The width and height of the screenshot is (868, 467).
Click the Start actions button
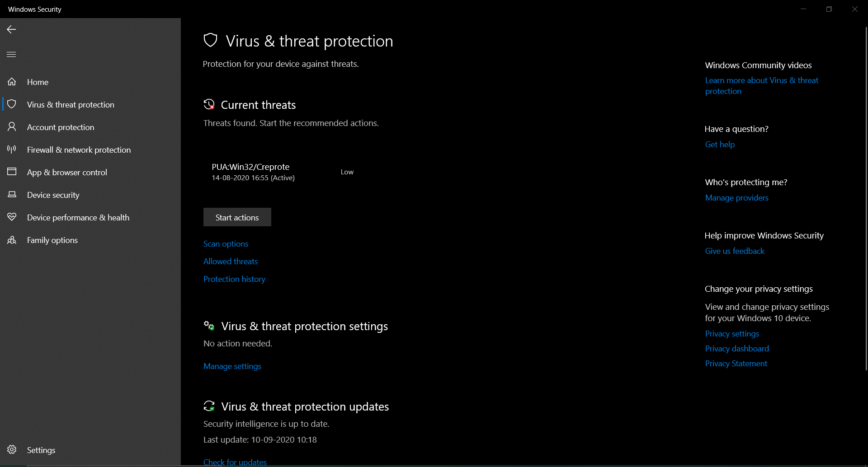point(237,217)
